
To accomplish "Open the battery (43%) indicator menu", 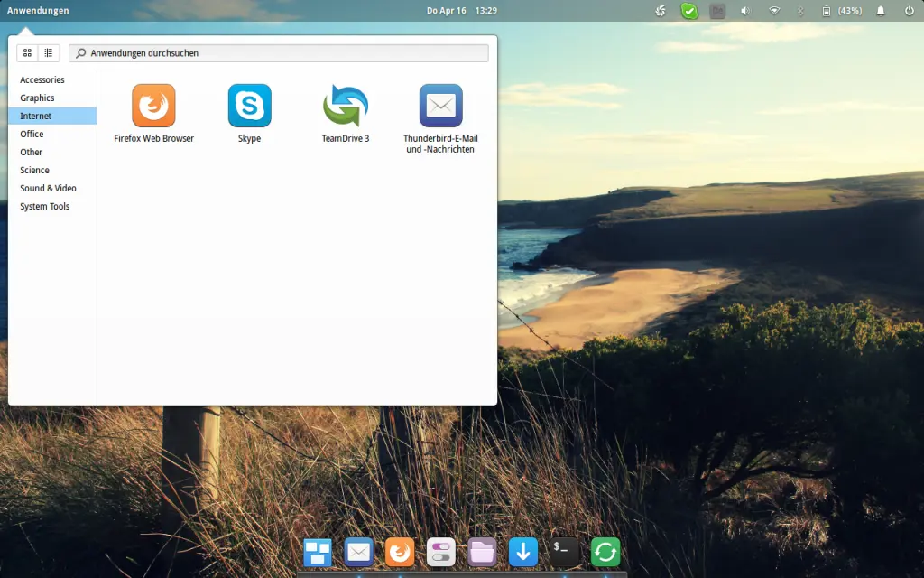I will pos(837,11).
